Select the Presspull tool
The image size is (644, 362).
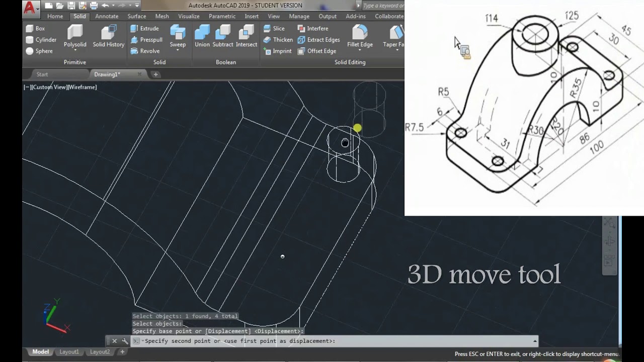tap(146, 40)
